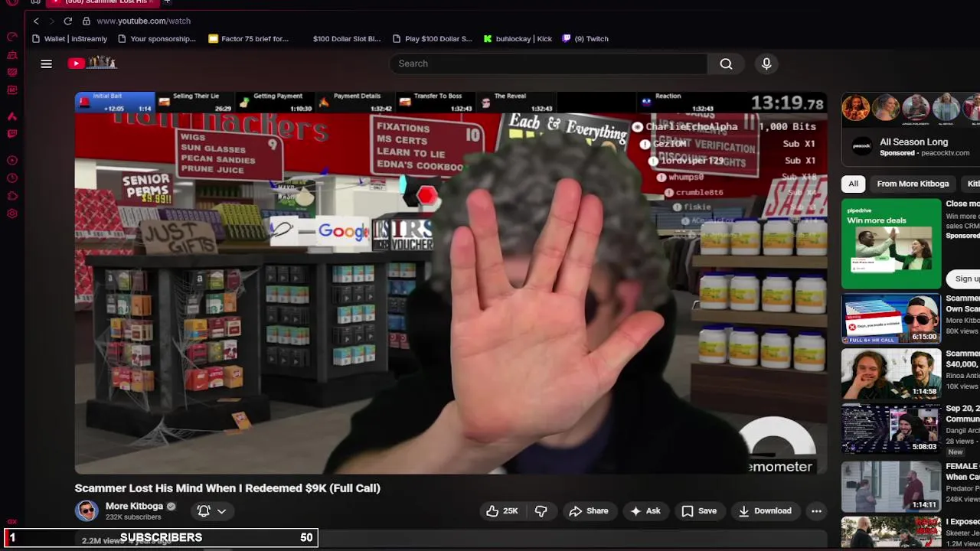Screen dimensions: 980x551
Task: Download the video
Action: click(764, 510)
